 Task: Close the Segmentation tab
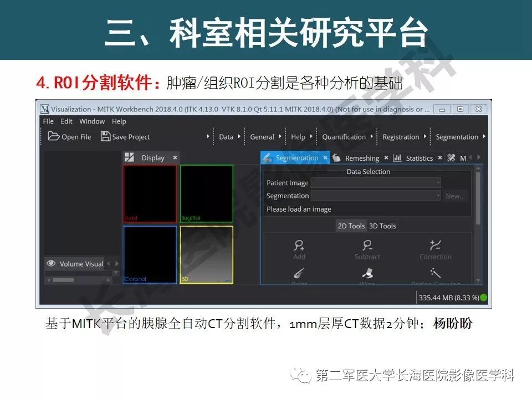click(x=325, y=157)
